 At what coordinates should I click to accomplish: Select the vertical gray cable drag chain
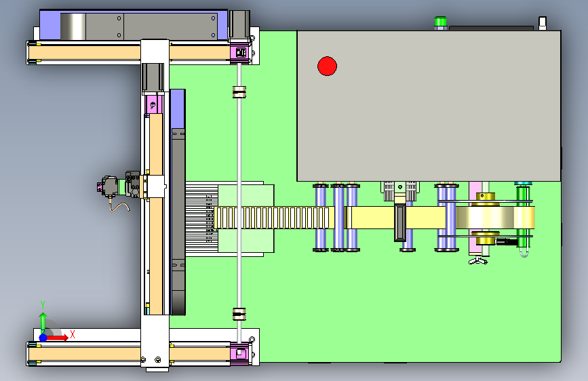coord(178,222)
